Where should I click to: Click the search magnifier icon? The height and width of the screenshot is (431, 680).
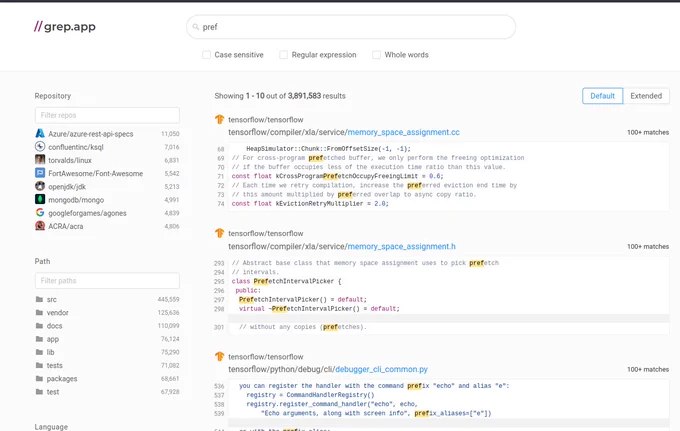coord(196,27)
